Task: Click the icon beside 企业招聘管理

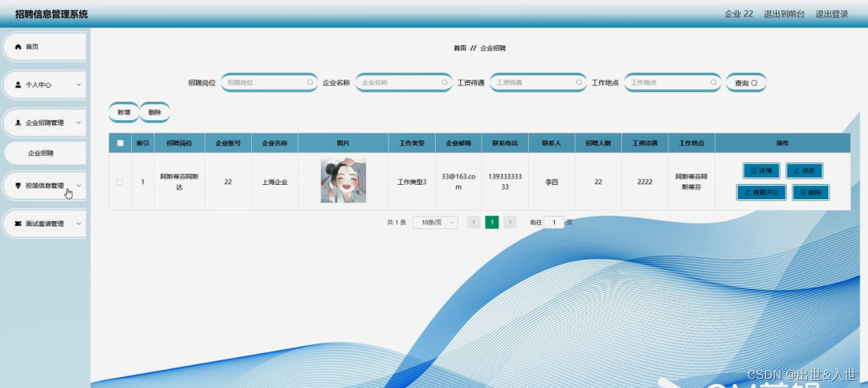Action: click(x=18, y=123)
